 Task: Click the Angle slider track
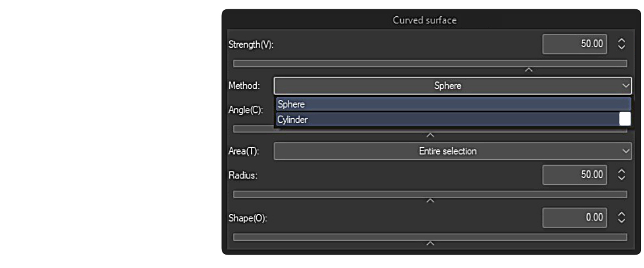click(430, 129)
